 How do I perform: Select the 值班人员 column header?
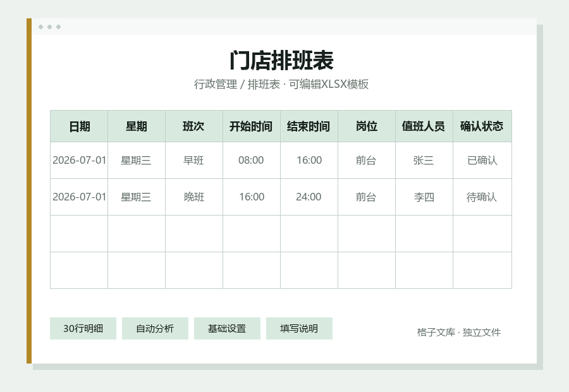424,126
